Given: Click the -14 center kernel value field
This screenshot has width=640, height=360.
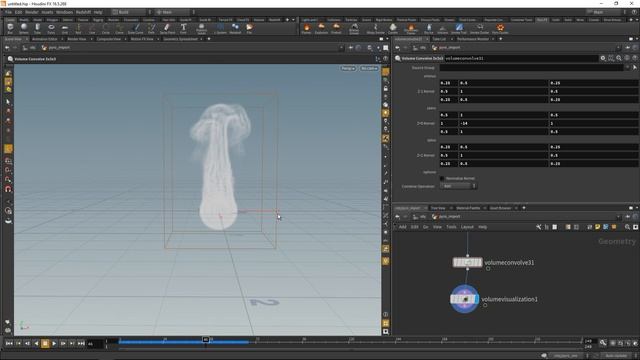Looking at the screenshot, I should click(503, 123).
